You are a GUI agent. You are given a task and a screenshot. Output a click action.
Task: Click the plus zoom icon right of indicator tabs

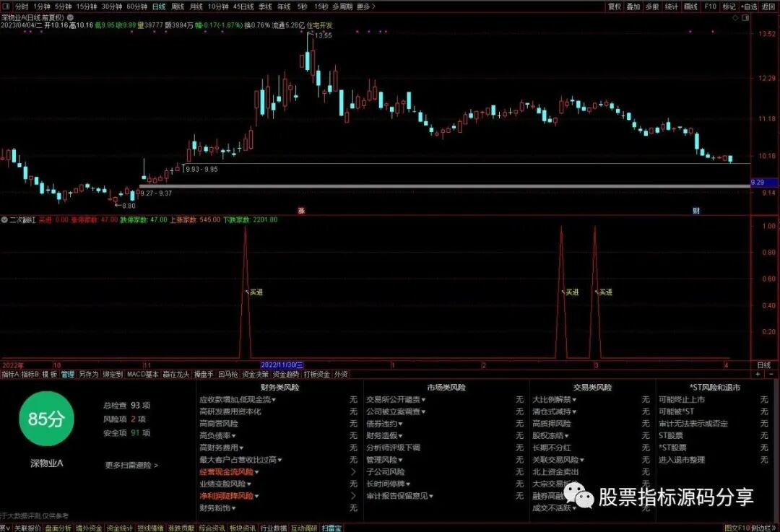(758, 374)
